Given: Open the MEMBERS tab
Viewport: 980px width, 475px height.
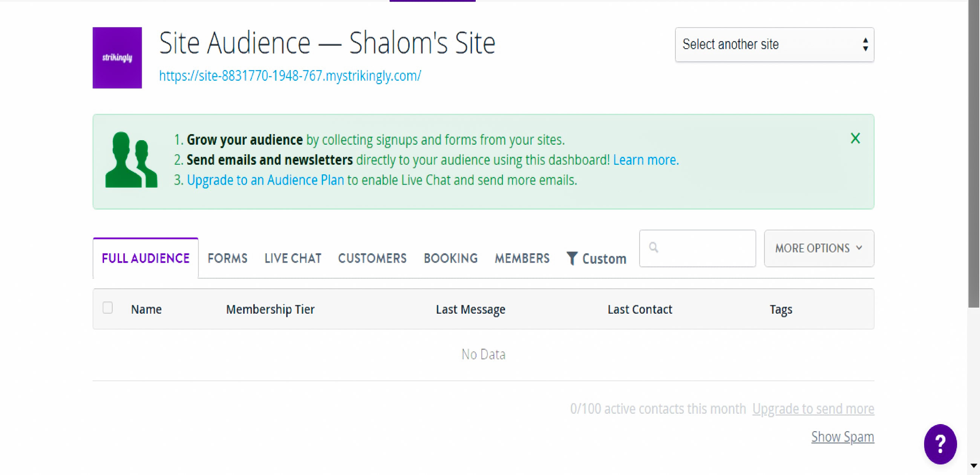Looking at the screenshot, I should (522, 258).
